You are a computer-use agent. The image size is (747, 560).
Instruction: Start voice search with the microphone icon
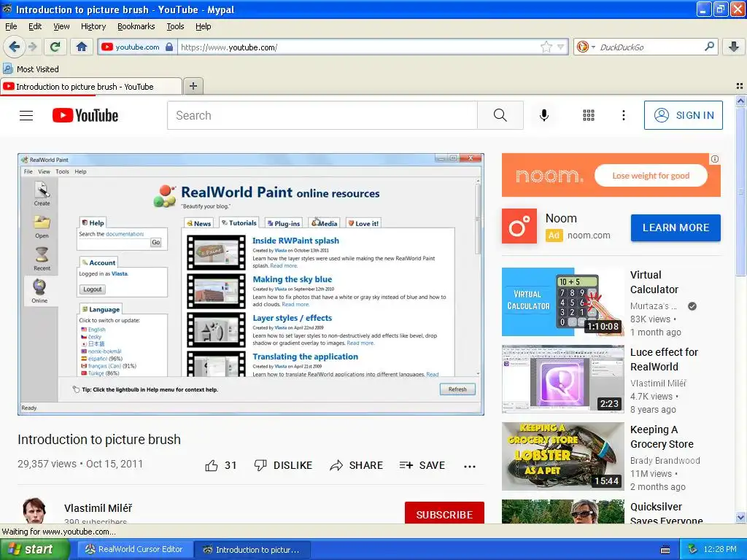click(x=544, y=115)
